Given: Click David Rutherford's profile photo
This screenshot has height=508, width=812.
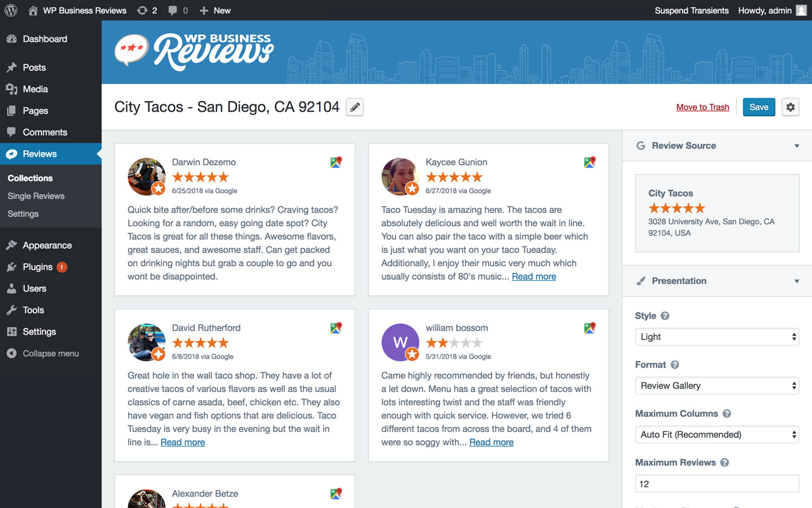Looking at the screenshot, I should (147, 342).
